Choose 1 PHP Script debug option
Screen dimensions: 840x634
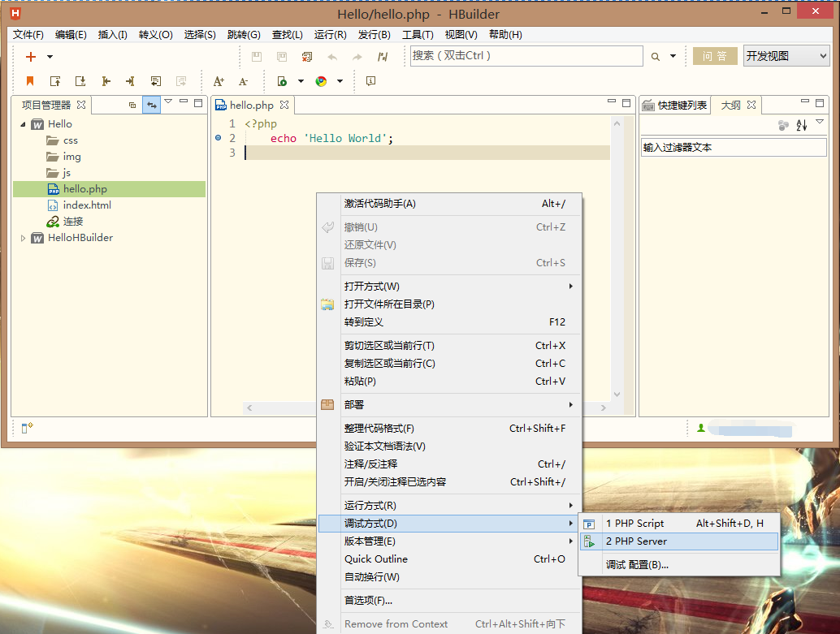click(679, 523)
